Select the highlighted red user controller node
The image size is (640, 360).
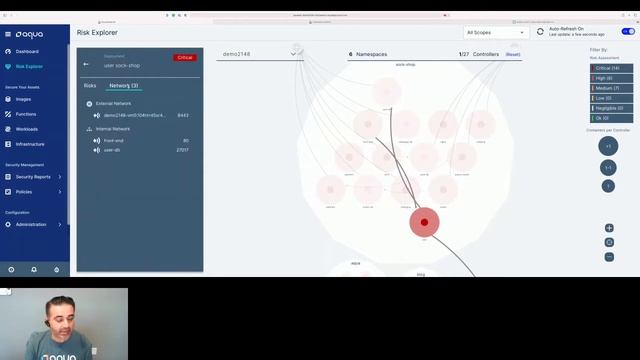424,222
